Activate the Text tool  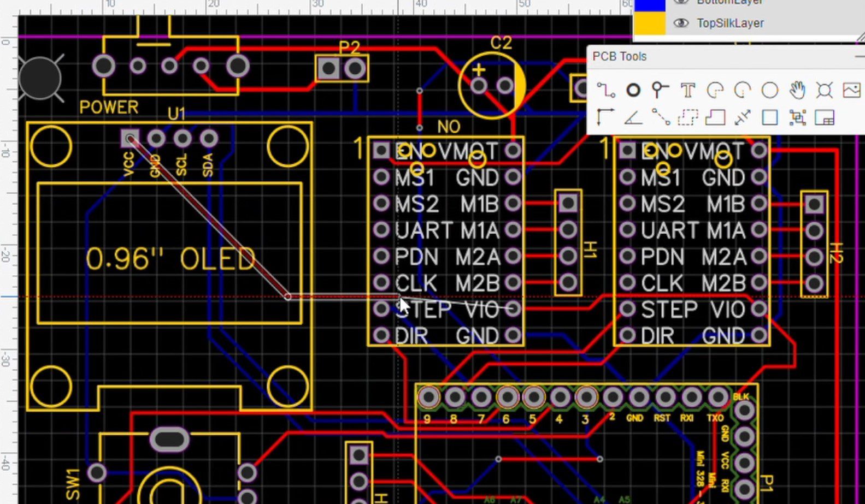coord(687,90)
